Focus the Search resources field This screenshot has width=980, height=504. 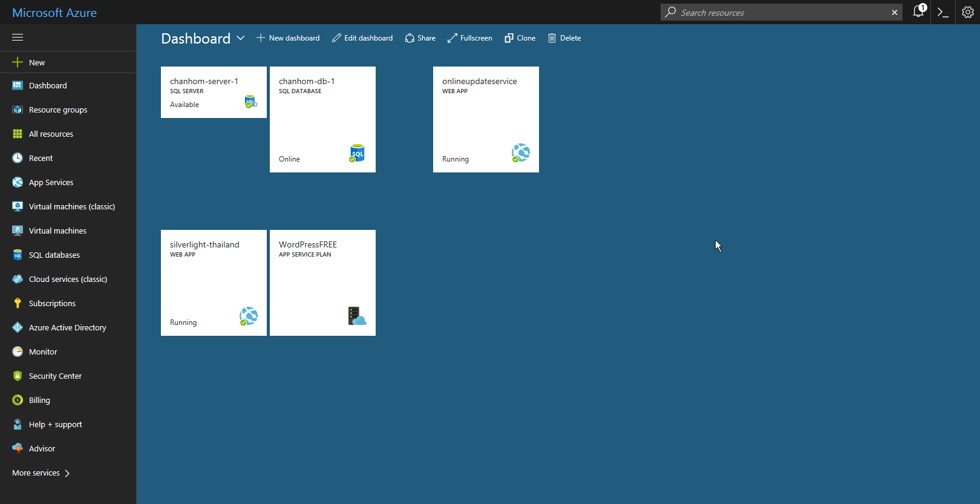(x=782, y=12)
